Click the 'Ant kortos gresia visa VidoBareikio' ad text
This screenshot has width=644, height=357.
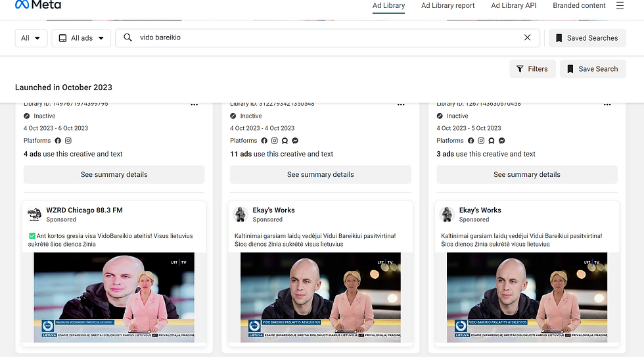click(110, 240)
